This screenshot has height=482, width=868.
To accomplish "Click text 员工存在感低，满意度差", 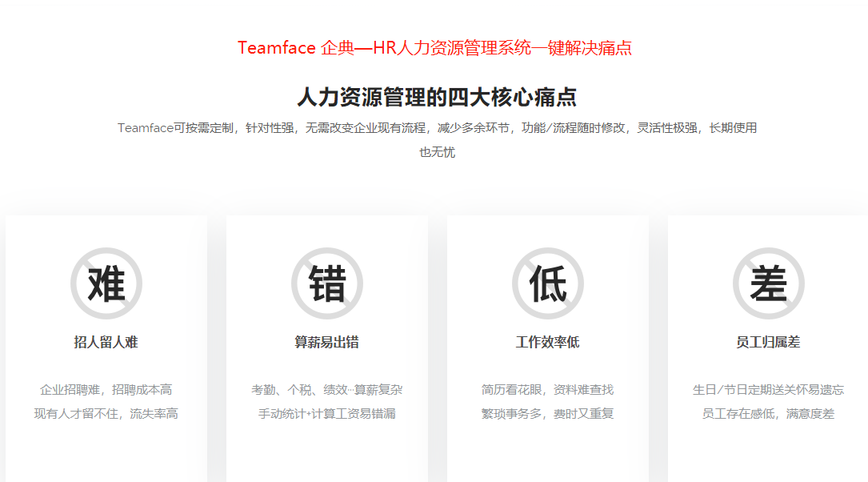I will [x=768, y=414].
